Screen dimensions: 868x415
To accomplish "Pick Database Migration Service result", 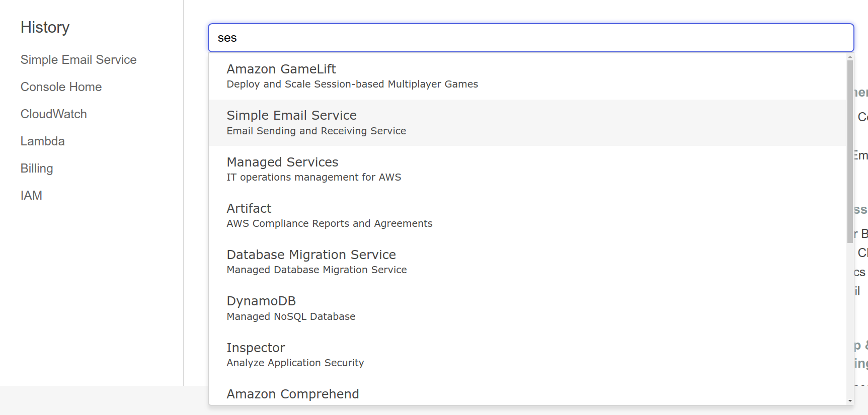I will pos(311,255).
